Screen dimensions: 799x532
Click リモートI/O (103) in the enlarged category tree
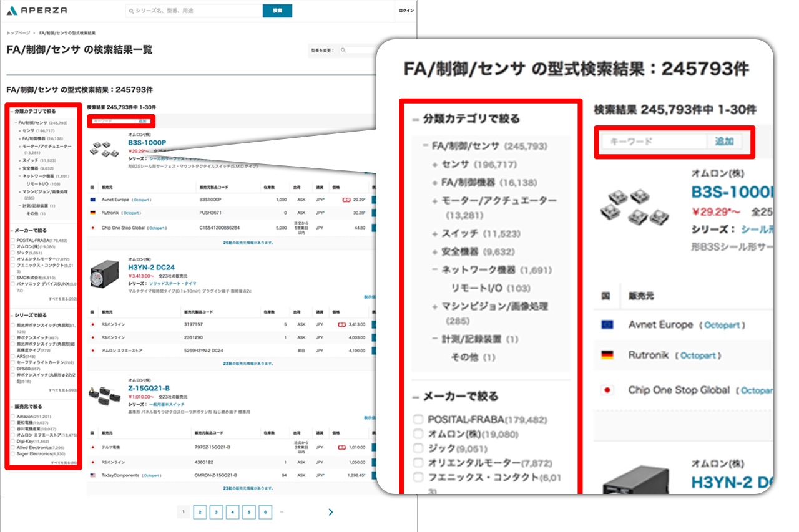(x=491, y=288)
